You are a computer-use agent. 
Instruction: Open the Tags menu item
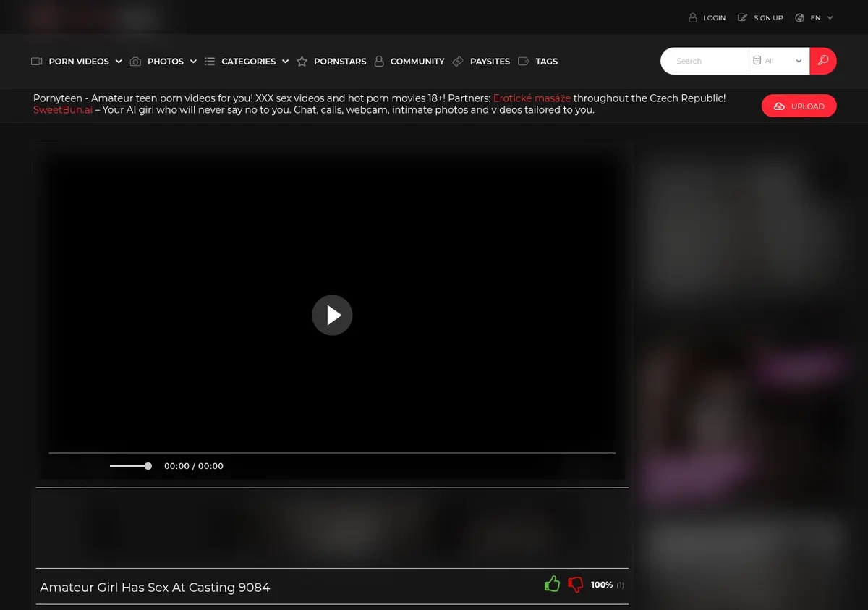click(547, 62)
